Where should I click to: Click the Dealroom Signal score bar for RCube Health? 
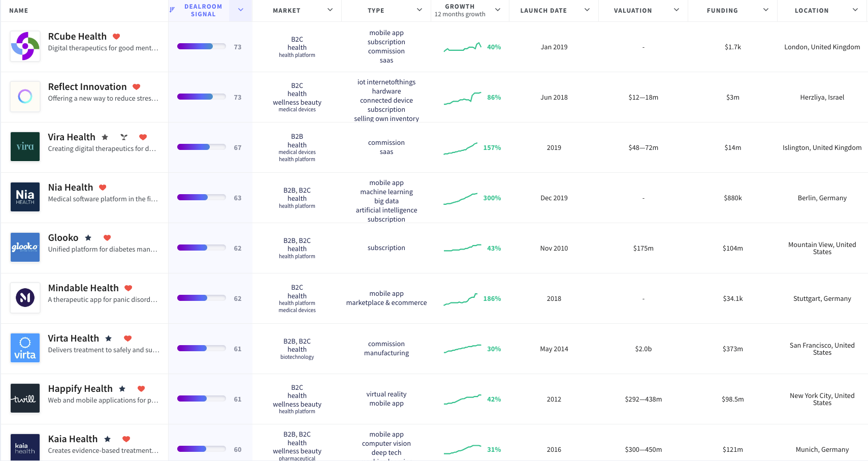click(201, 46)
